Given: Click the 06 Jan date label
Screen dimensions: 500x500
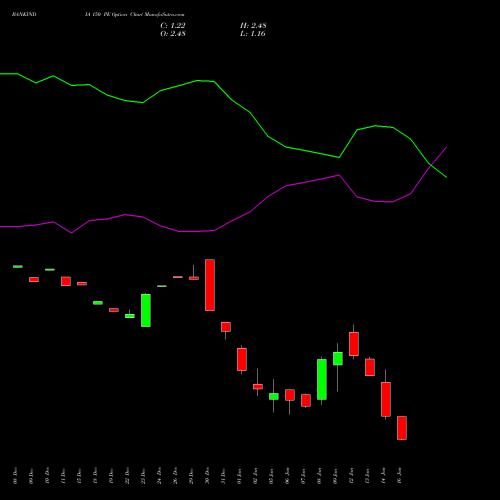Looking at the screenshot, I should point(287,476).
